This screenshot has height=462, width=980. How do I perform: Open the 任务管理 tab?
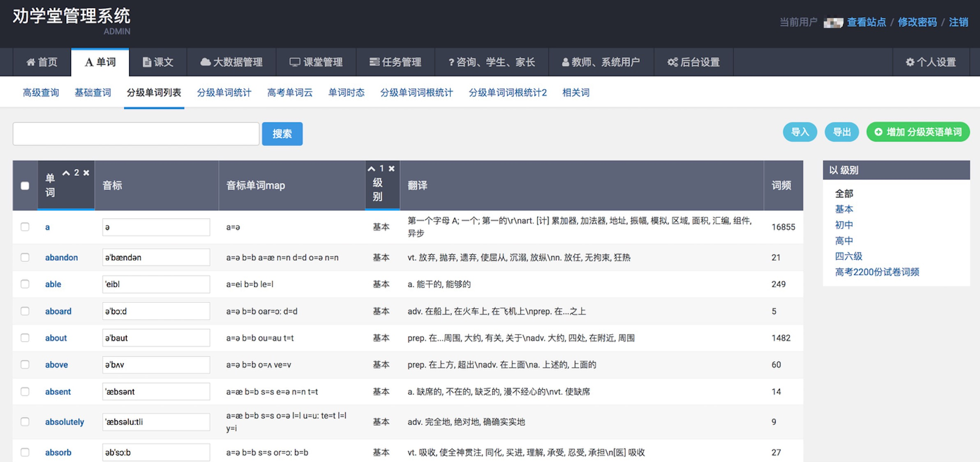[x=395, y=62]
